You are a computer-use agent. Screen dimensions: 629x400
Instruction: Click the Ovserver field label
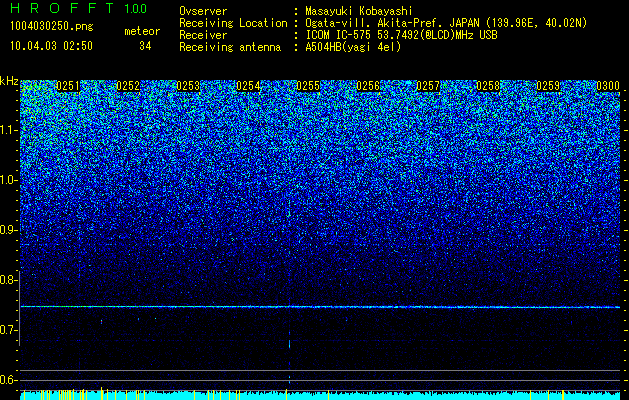203,11
